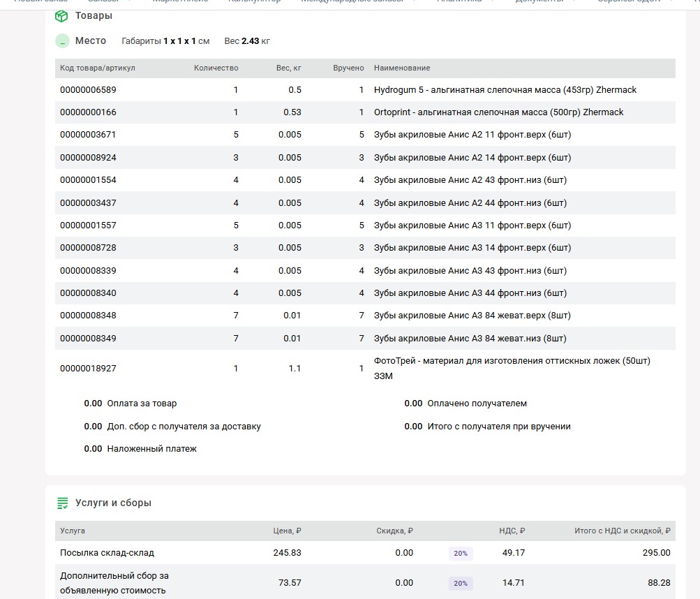Click Итого с получателя при вручении
Image resolution: width=700 pixels, height=599 pixels.
(x=498, y=427)
